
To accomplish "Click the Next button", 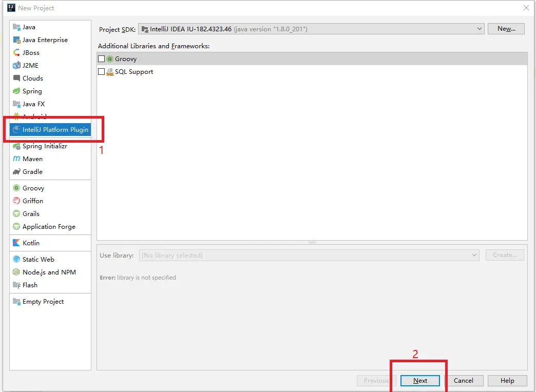I will click(x=420, y=380).
